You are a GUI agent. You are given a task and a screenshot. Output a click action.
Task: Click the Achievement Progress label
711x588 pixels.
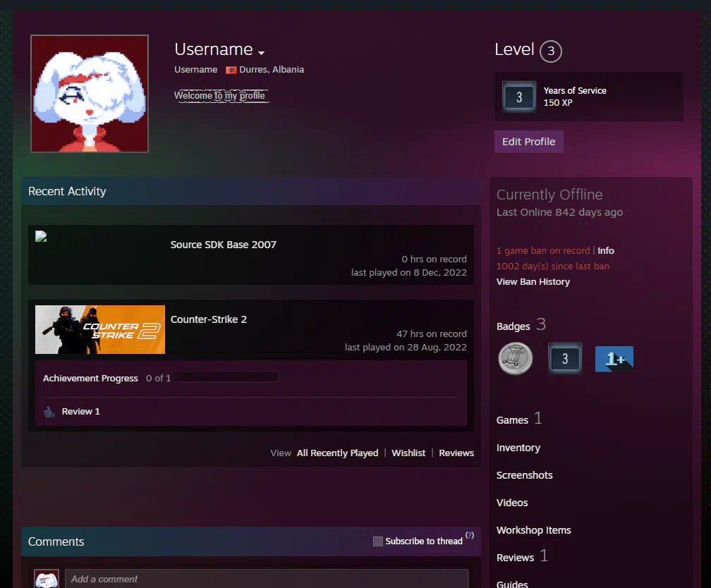pyautogui.click(x=90, y=378)
